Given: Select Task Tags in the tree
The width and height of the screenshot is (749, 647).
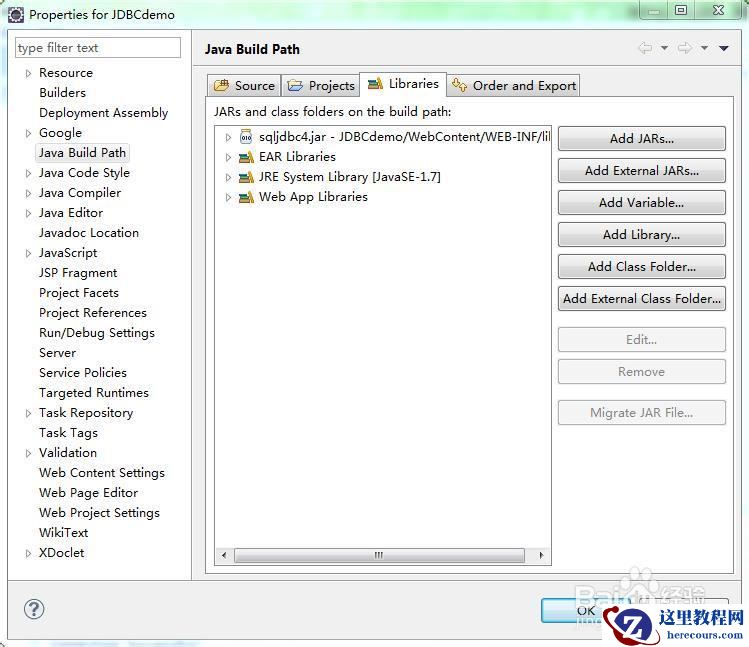Looking at the screenshot, I should coord(68,433).
